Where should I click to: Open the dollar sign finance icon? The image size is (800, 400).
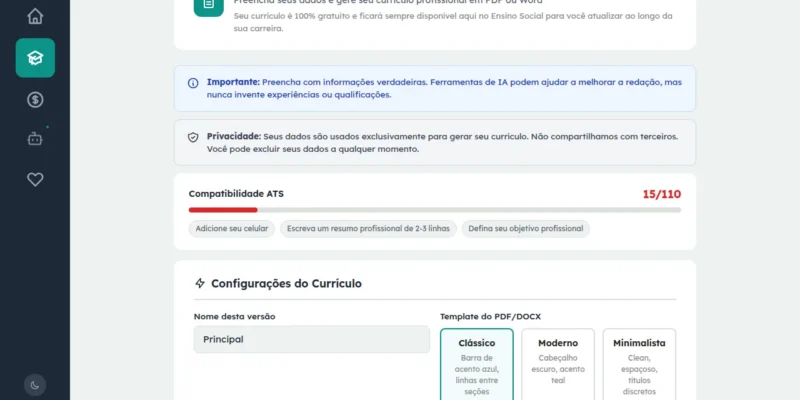pos(35,99)
